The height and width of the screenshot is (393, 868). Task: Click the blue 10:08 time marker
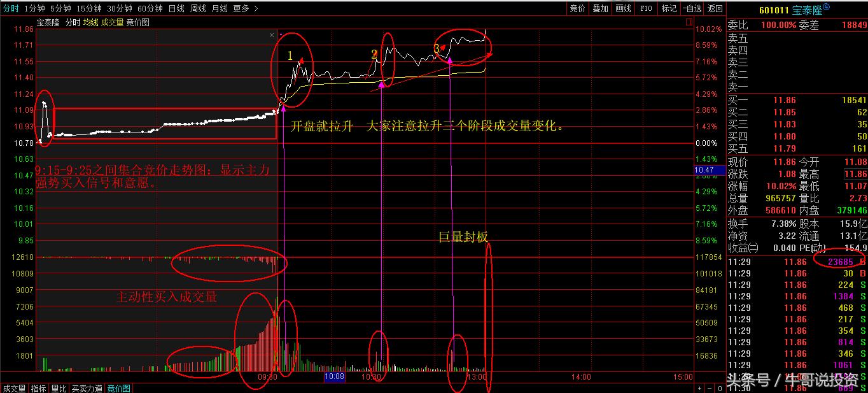click(335, 377)
